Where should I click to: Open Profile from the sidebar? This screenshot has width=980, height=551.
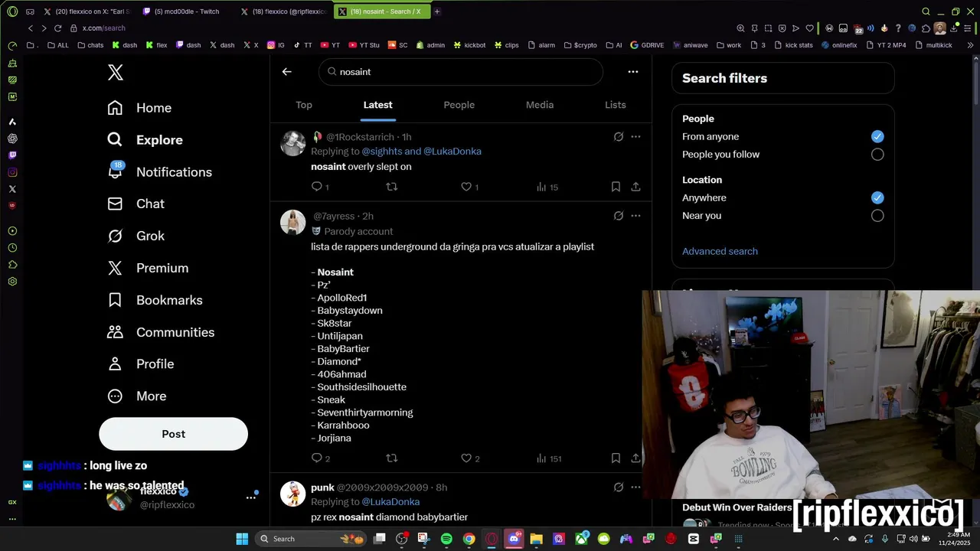point(140,364)
